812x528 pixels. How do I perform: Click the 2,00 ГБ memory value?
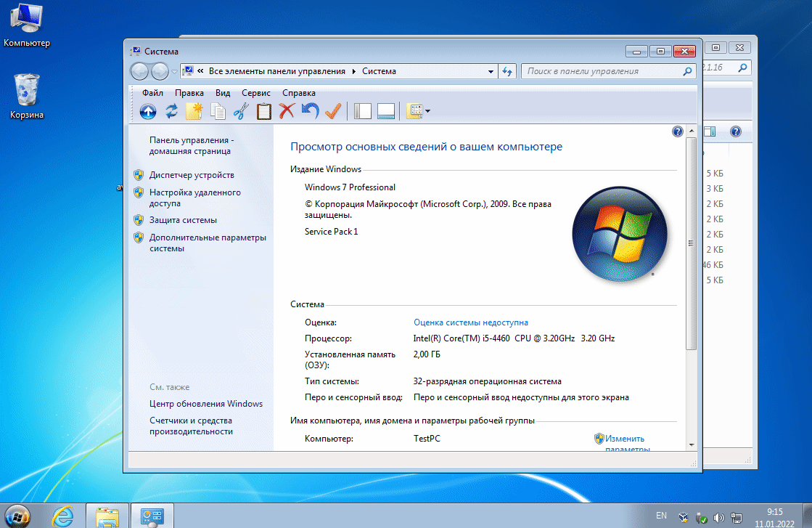pyautogui.click(x=427, y=354)
